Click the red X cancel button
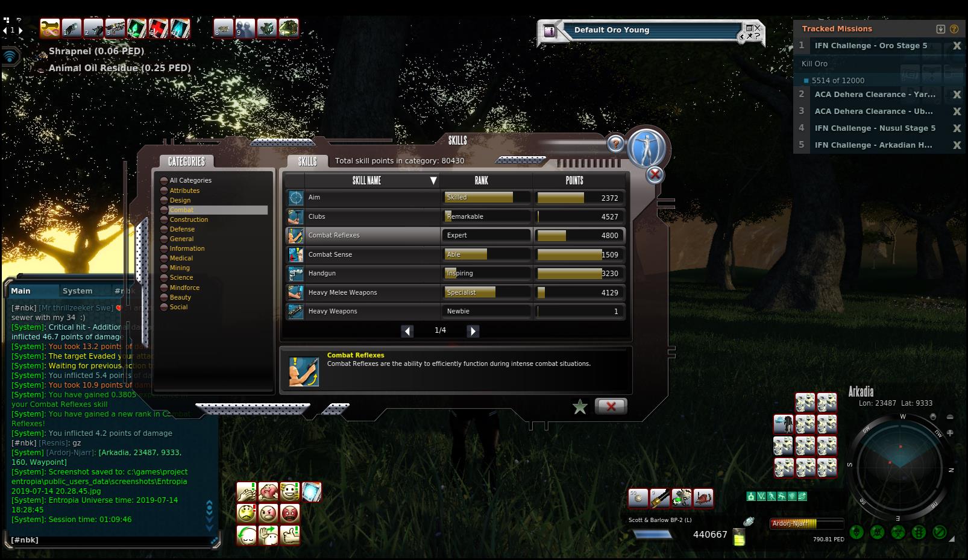This screenshot has height=560, width=968. (x=611, y=406)
